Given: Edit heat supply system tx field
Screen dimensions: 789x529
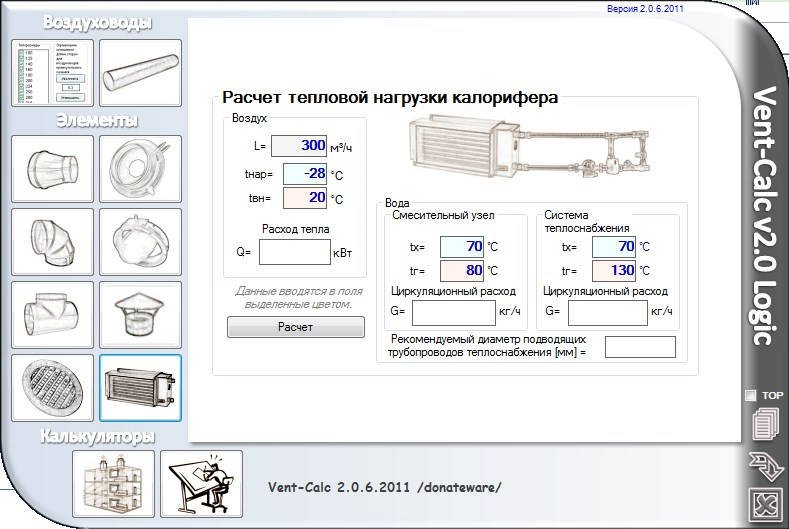Looking at the screenshot, I should tap(614, 247).
